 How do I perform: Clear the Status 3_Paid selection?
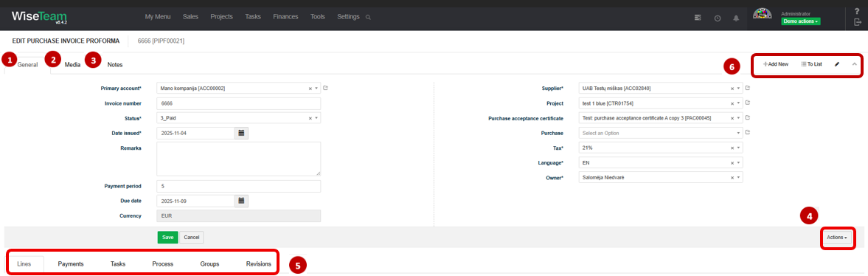click(x=310, y=118)
